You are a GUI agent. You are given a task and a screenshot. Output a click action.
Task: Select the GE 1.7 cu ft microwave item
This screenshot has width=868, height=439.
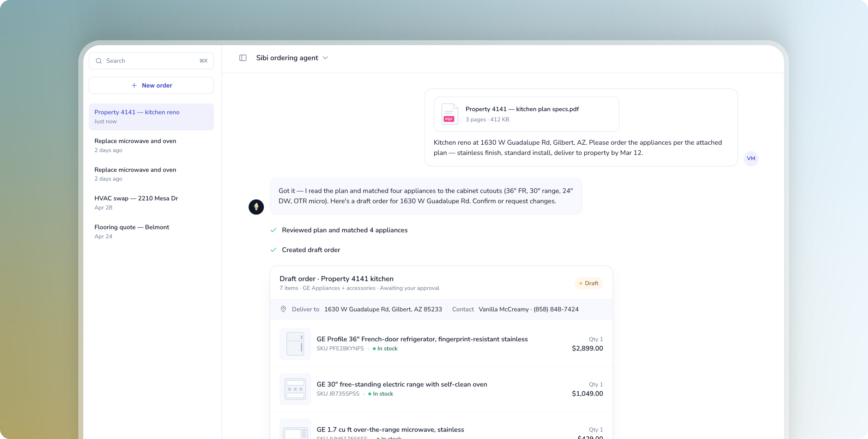(441, 426)
